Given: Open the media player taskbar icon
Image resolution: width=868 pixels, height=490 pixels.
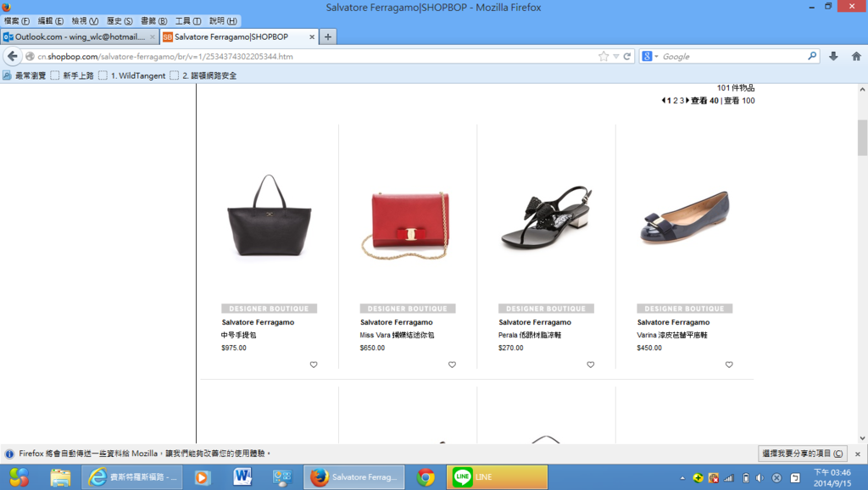Looking at the screenshot, I should (203, 476).
